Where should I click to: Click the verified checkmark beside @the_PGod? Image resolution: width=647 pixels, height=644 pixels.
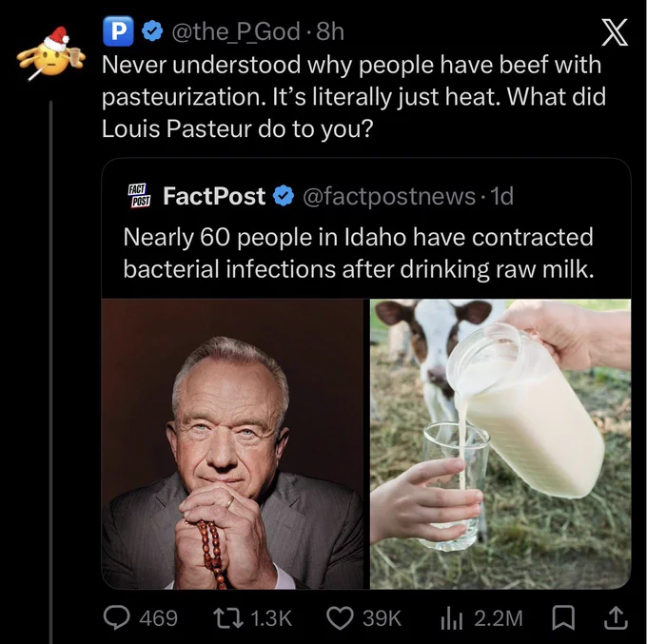click(x=152, y=31)
